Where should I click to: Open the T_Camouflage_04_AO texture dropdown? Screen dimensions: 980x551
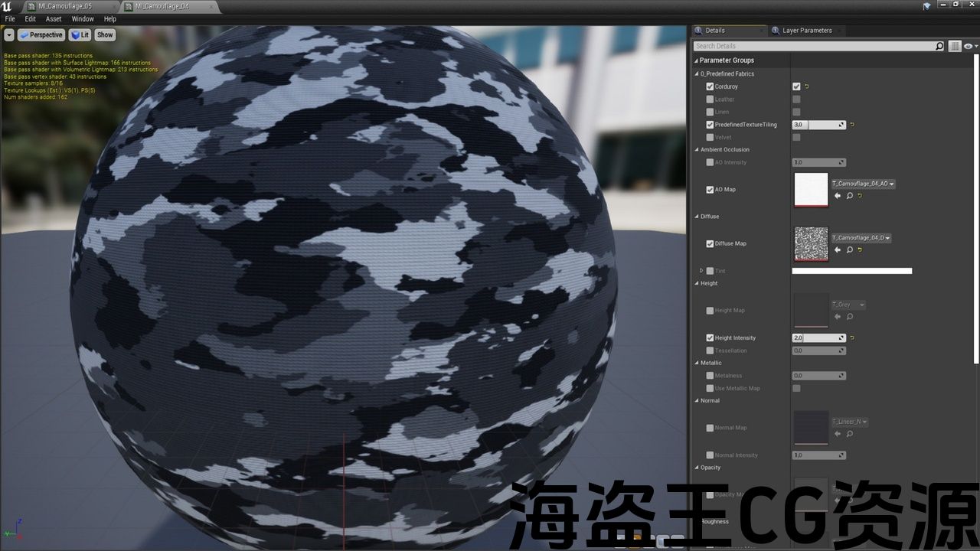[863, 184]
